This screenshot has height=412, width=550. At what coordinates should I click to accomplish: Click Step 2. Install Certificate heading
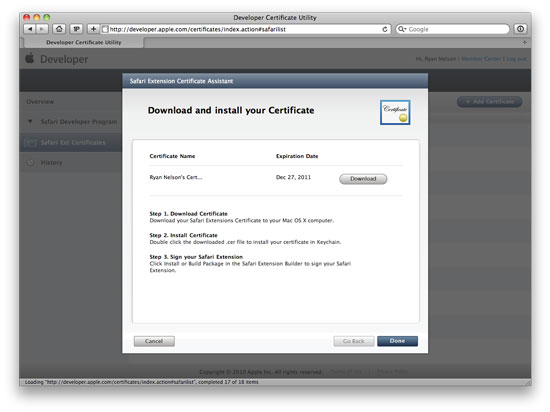coord(183,235)
